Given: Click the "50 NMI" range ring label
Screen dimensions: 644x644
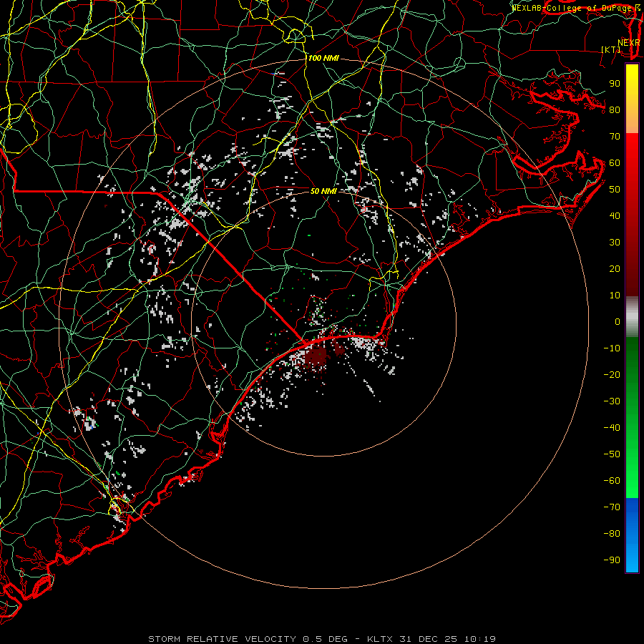Looking at the screenshot, I should (323, 191).
